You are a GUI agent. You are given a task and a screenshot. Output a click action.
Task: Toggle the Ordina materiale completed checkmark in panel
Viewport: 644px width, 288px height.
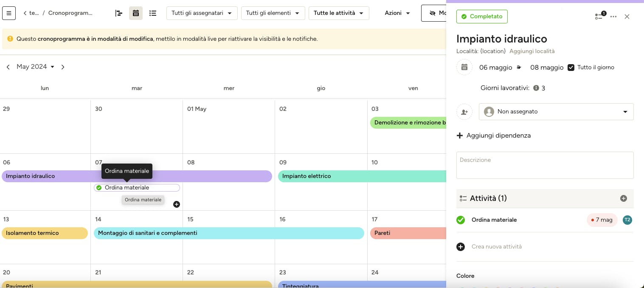click(x=461, y=220)
